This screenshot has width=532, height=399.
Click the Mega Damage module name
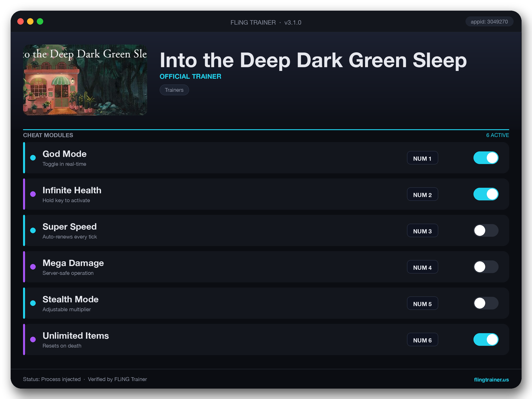click(73, 263)
